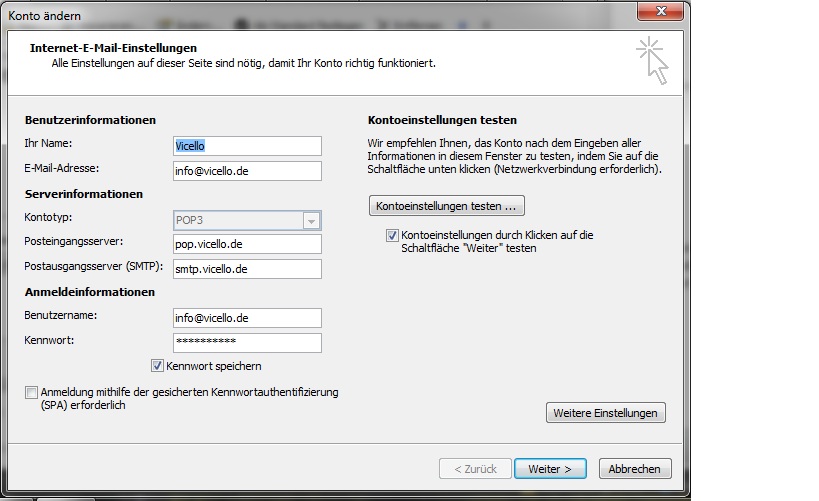Click the Kennwort label

click(x=49, y=340)
